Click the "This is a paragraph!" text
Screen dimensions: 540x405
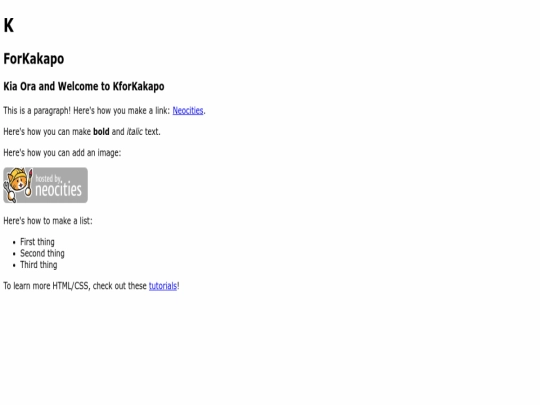[37, 111]
